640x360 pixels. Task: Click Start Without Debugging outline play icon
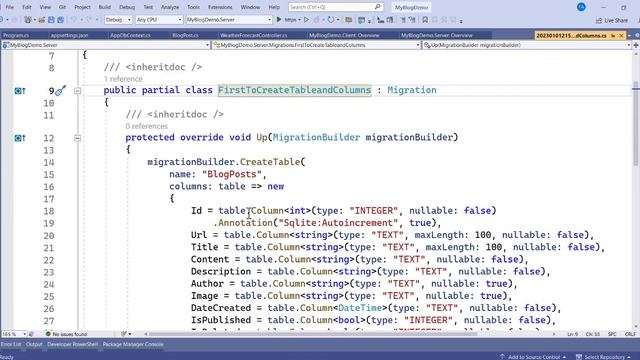[x=306, y=19]
